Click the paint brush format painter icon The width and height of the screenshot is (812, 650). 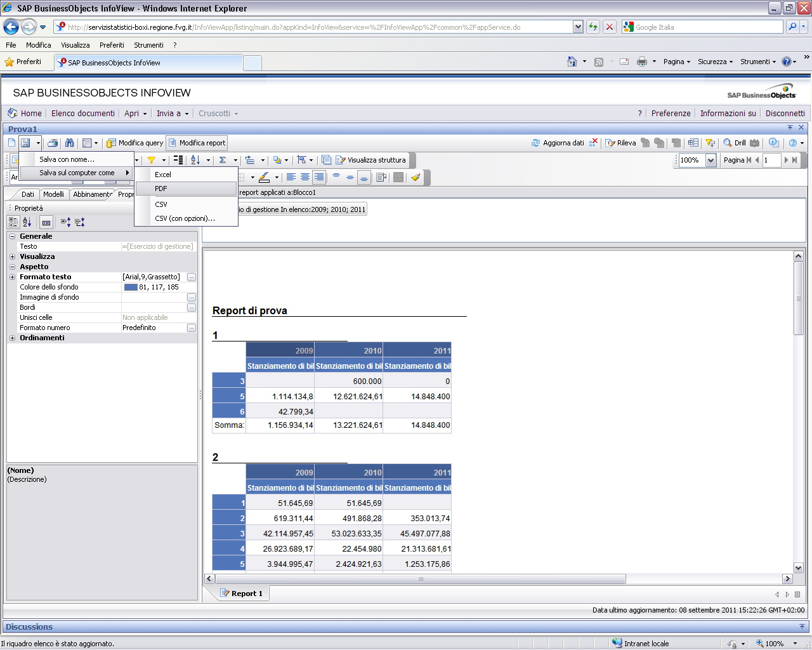pyautogui.click(x=416, y=177)
